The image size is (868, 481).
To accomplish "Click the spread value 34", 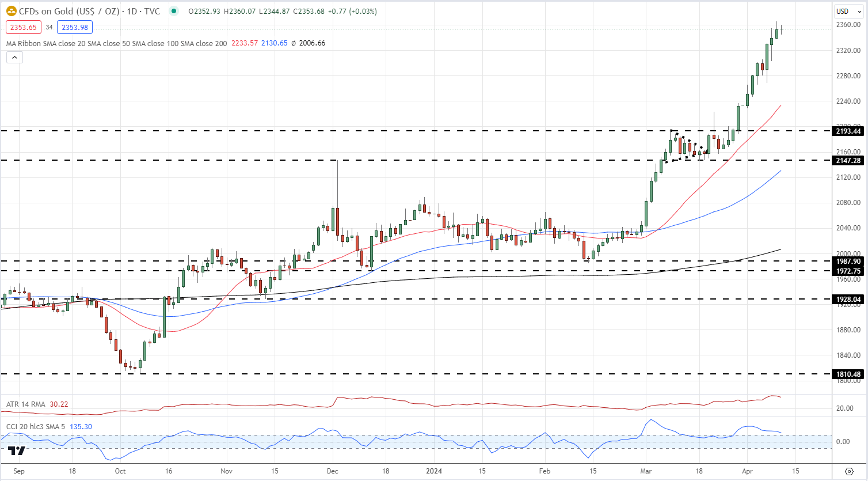I will point(50,27).
